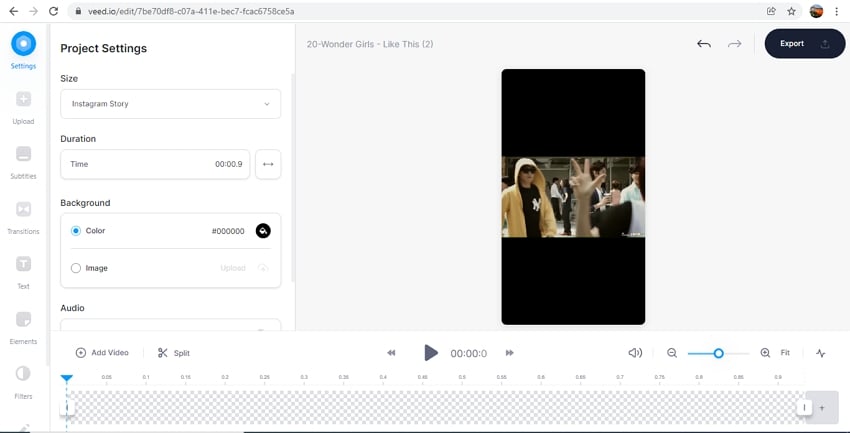
Task: Click the timeline zoom slider handle
Action: coord(719,353)
